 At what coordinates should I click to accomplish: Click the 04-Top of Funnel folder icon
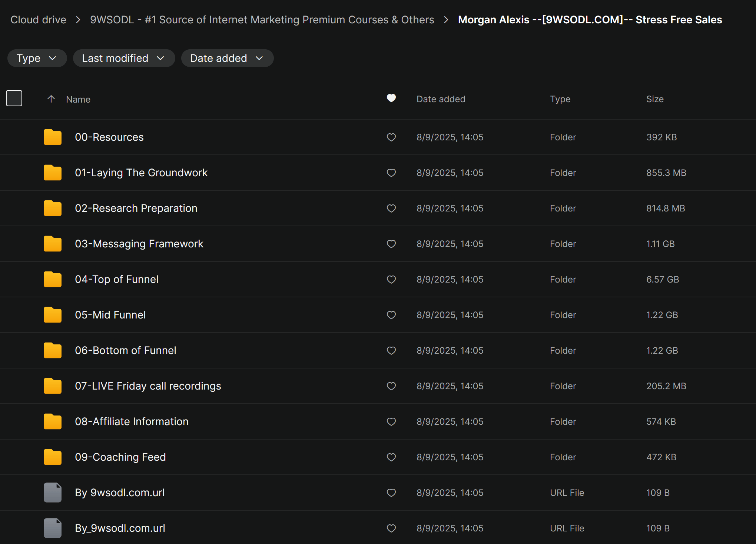(x=52, y=279)
